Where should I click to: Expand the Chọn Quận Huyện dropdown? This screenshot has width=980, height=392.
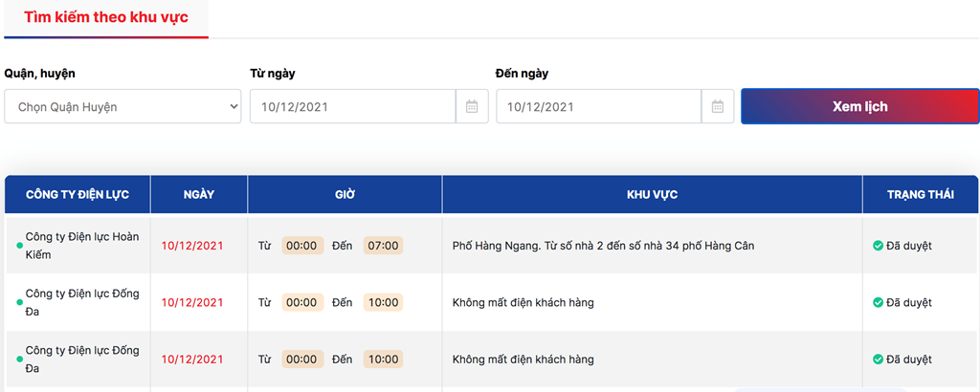[122, 107]
